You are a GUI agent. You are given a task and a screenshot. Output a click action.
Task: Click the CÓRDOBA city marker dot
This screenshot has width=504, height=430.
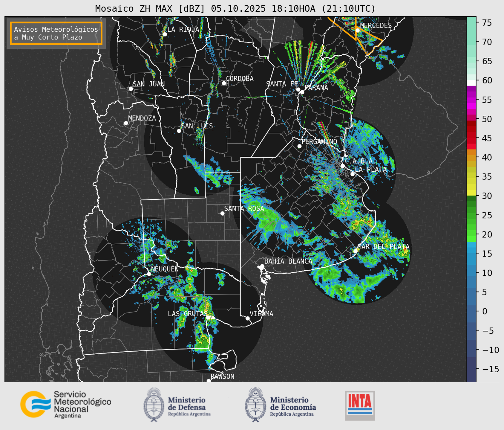[x=224, y=83]
